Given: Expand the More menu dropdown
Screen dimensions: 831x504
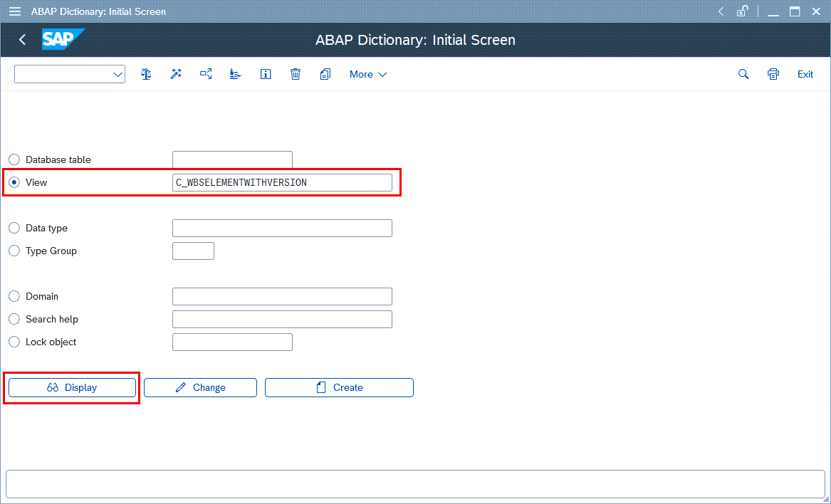Looking at the screenshot, I should 367,74.
